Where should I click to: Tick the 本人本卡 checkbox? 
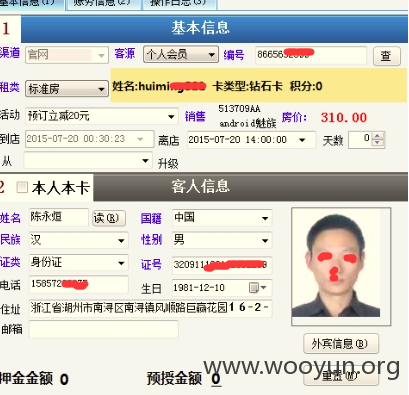[22, 187]
